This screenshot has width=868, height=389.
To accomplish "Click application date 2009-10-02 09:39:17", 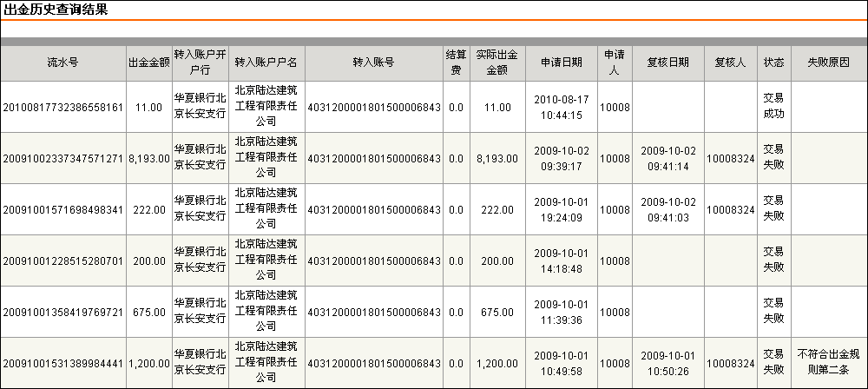I will 562,159.
